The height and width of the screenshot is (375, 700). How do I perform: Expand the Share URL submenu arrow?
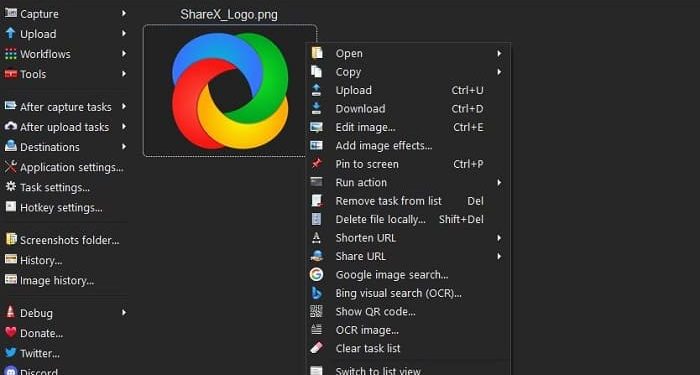click(499, 256)
